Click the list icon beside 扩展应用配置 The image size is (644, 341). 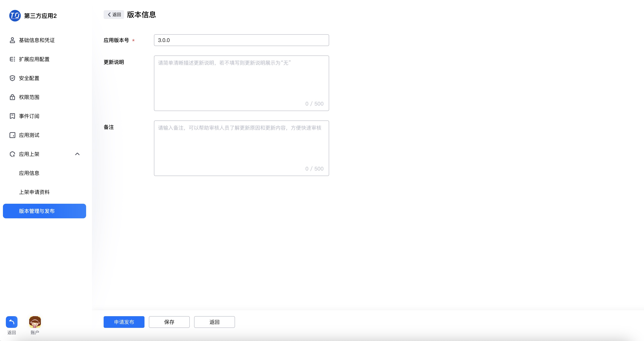12,59
